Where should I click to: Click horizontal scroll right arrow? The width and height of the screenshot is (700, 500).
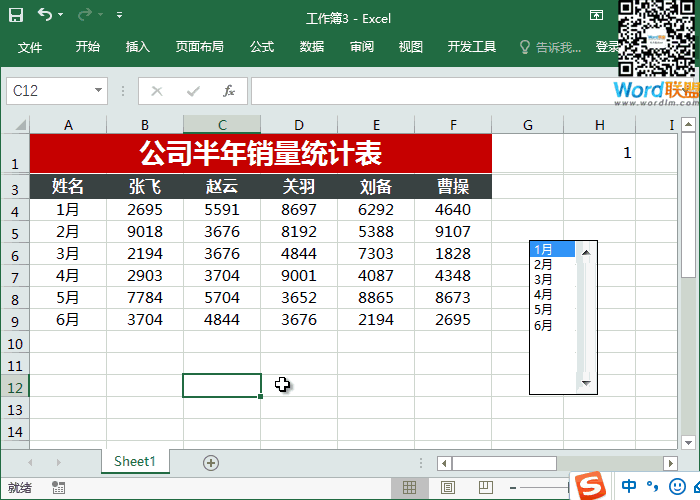(670, 463)
